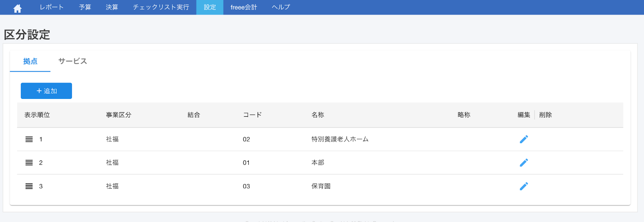Open the freee会計 menu
This screenshot has height=222, width=644.
click(244, 7)
